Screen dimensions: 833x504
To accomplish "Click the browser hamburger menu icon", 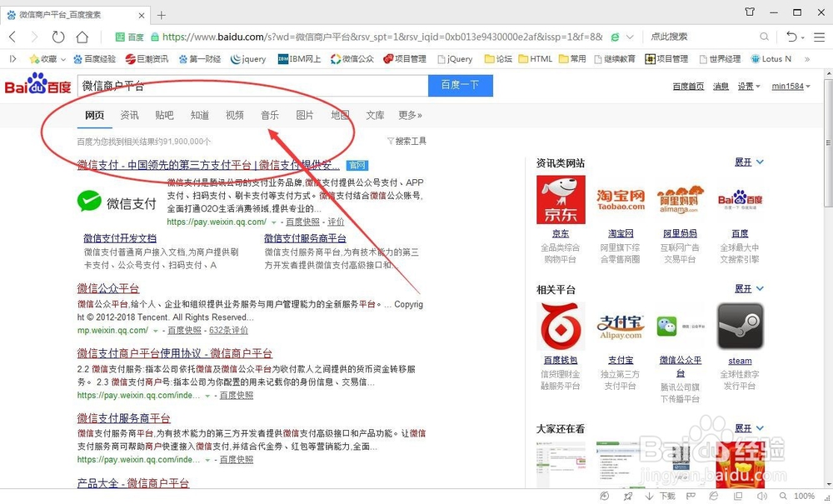I will 820,37.
